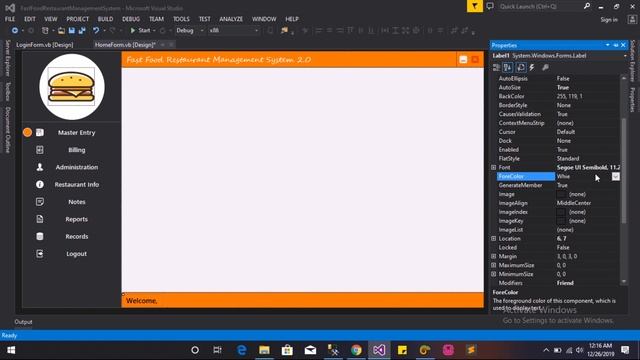Click the Undo arrow icon
Image resolution: width=640 pixels, height=360 pixels.
click(96, 31)
